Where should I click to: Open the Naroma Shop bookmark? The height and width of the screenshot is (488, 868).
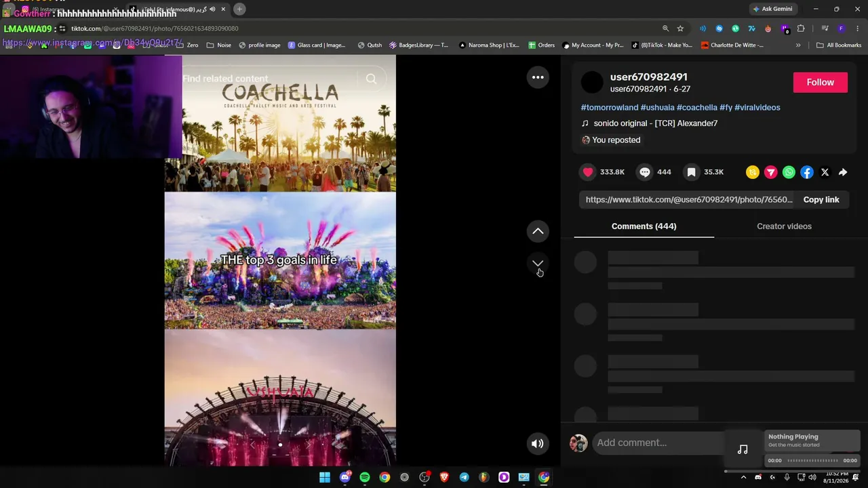click(489, 45)
